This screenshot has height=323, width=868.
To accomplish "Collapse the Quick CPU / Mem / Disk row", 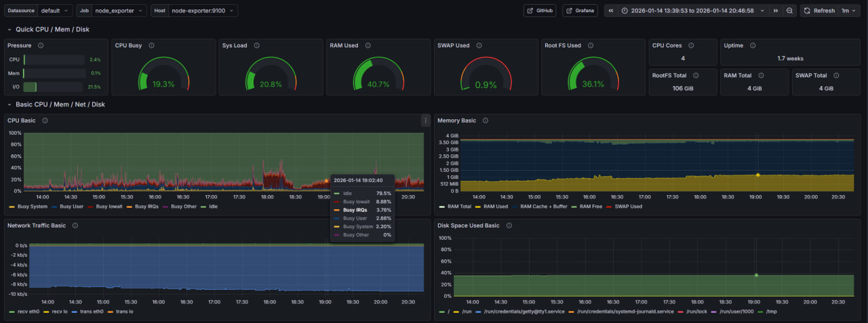I will (x=52, y=30).
